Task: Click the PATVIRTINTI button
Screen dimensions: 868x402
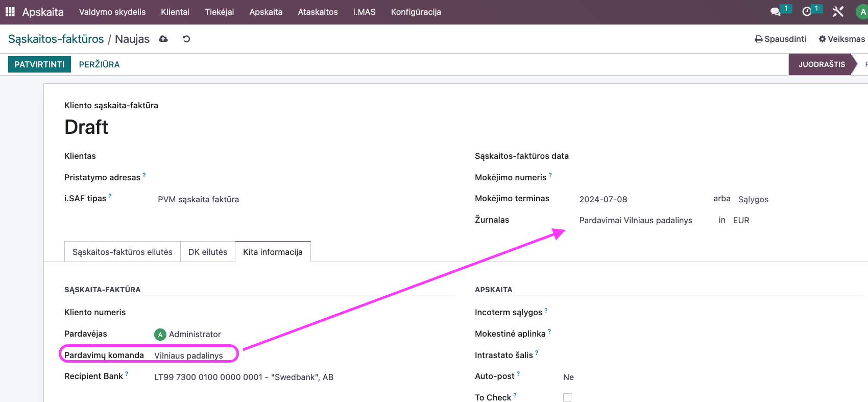Action: pyautogui.click(x=39, y=64)
